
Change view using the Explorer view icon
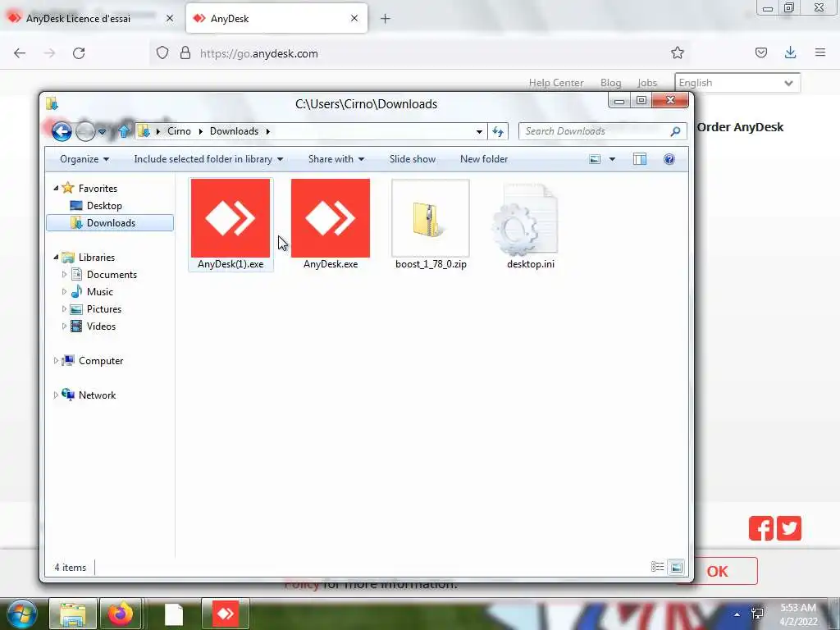(595, 159)
